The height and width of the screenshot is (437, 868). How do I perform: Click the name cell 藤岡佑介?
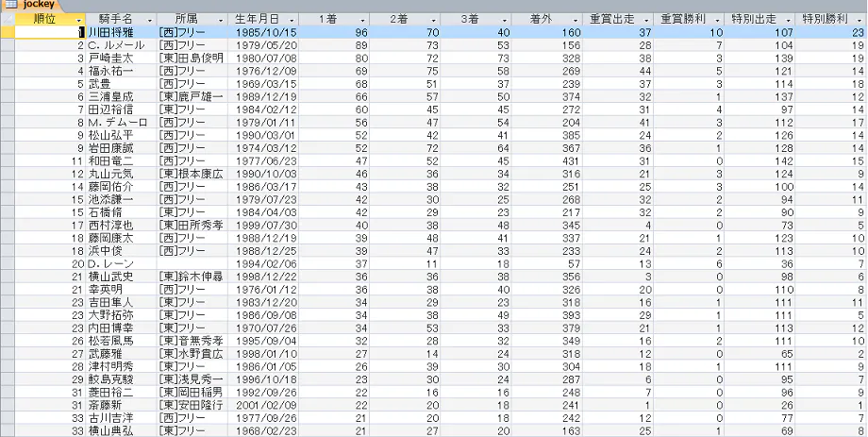click(121, 187)
